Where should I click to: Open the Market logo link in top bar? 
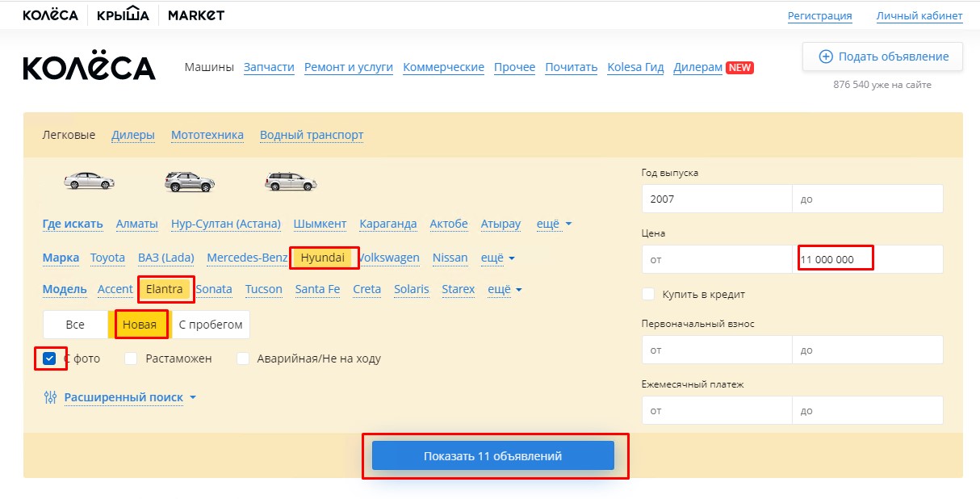point(197,15)
